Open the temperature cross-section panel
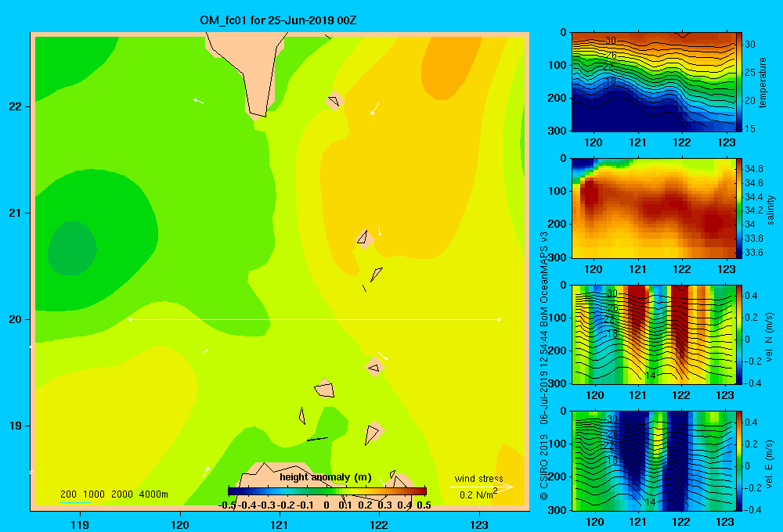The height and width of the screenshot is (532, 783). [x=654, y=82]
